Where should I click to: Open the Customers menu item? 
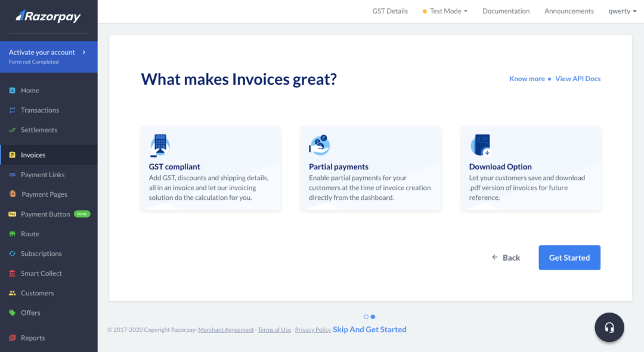[x=37, y=293]
